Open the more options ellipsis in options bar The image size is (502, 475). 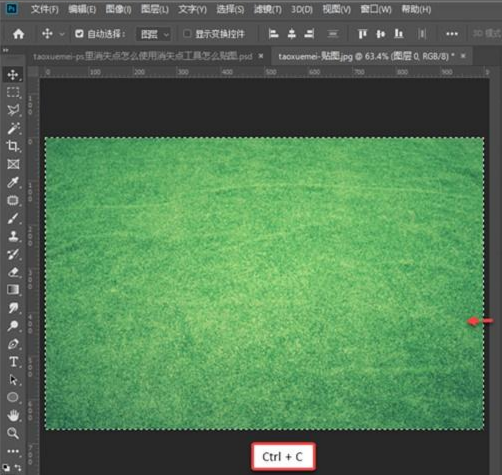452,34
